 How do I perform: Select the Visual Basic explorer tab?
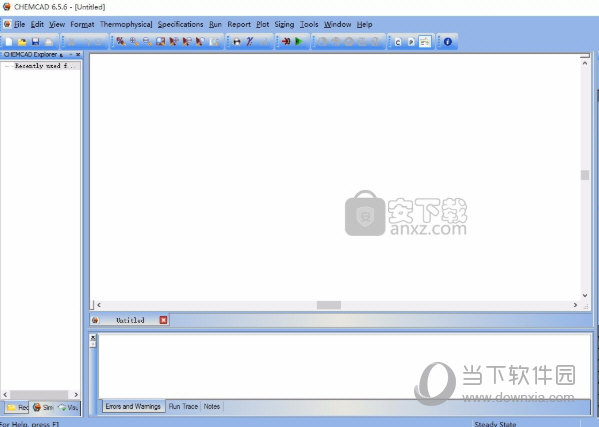68,408
